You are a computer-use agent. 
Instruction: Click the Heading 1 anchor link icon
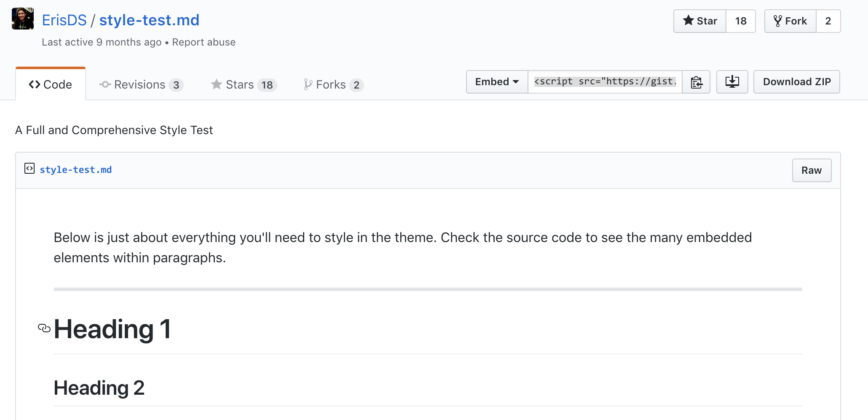tap(44, 328)
